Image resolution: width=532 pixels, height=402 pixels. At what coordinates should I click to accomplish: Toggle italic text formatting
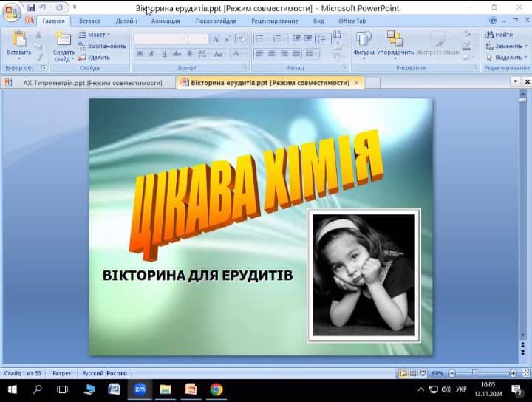[152, 53]
